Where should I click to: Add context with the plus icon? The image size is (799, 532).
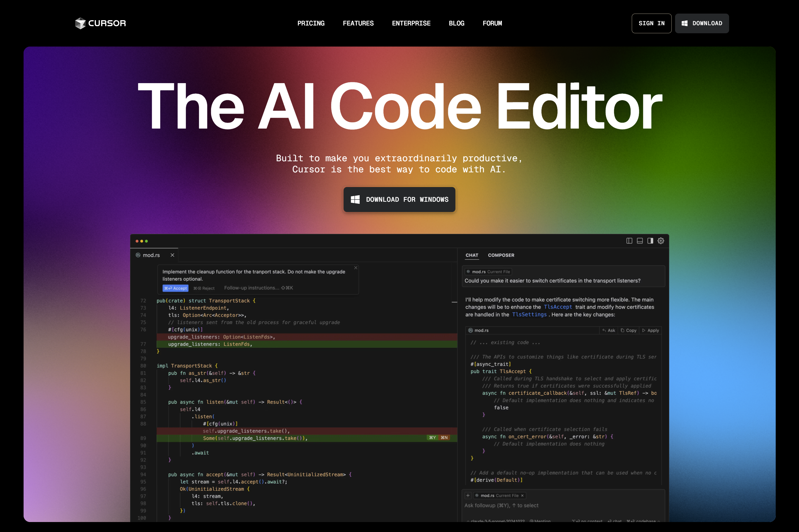click(x=468, y=495)
